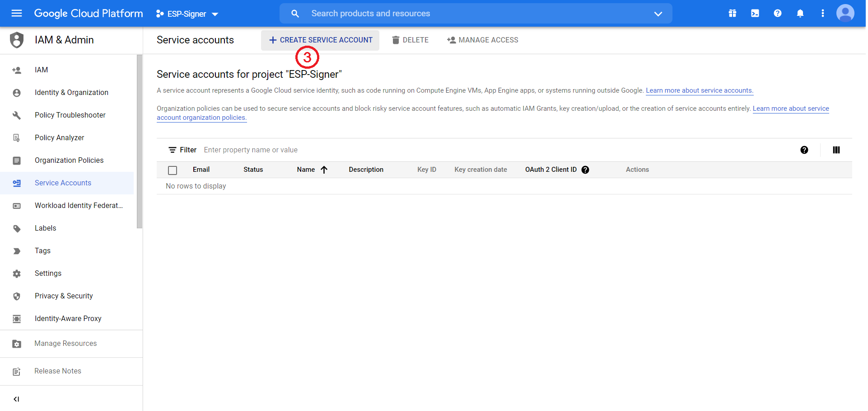Open Identity & Organization page
This screenshot has width=868, height=411.
click(x=71, y=93)
